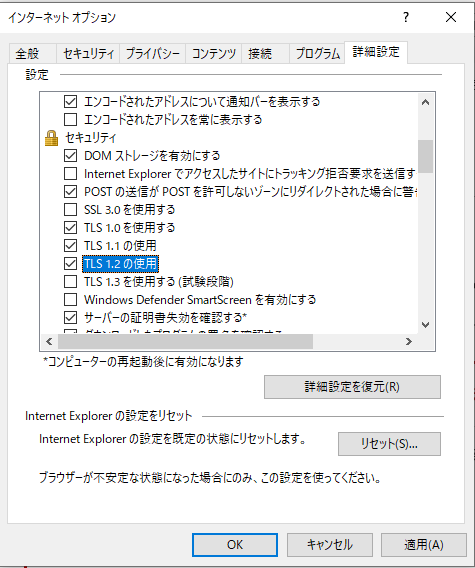Click the settings list scroll up arrow
Image resolution: width=475 pixels, height=568 pixels.
pos(426,103)
